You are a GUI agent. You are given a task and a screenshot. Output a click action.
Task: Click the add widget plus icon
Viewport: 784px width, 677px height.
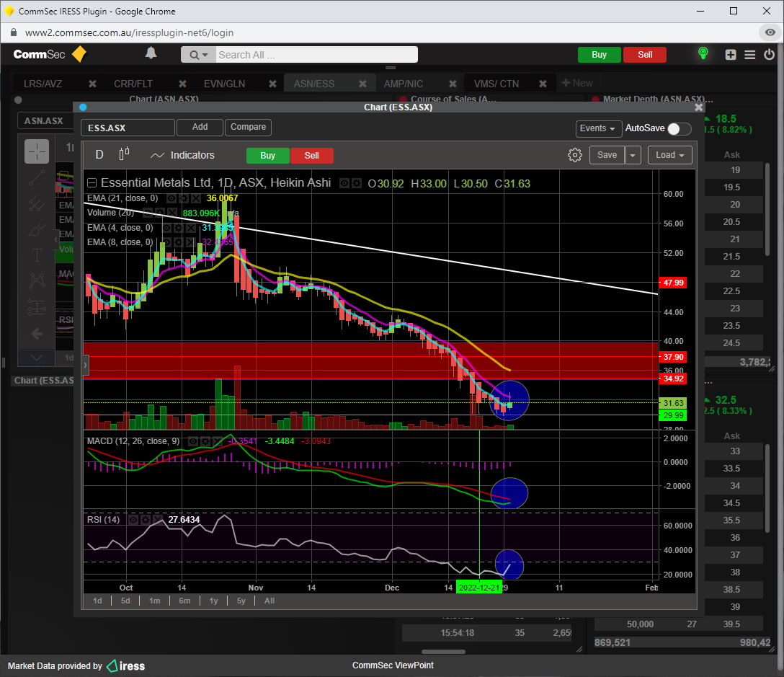pos(731,55)
